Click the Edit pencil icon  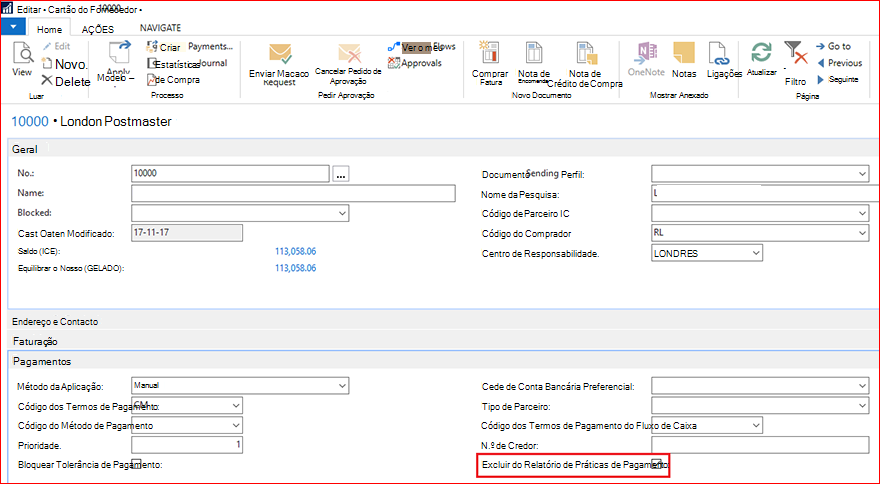pos(47,47)
